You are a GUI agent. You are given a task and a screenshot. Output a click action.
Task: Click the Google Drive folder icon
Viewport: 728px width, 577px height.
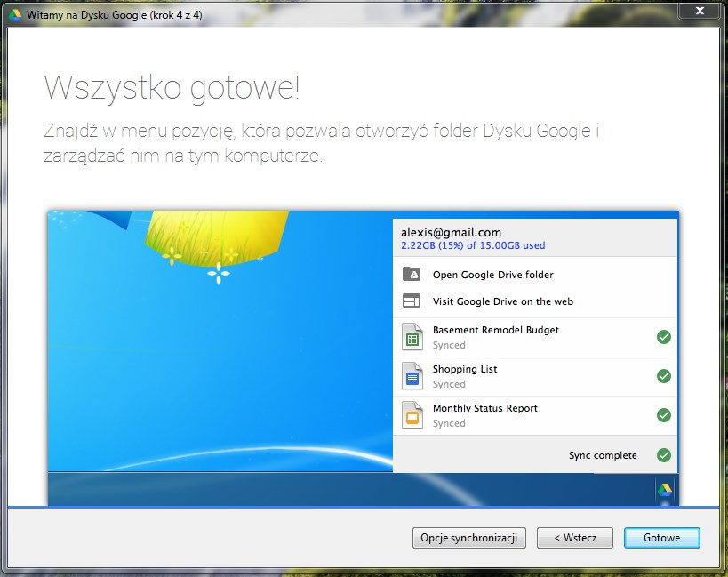tap(412, 275)
